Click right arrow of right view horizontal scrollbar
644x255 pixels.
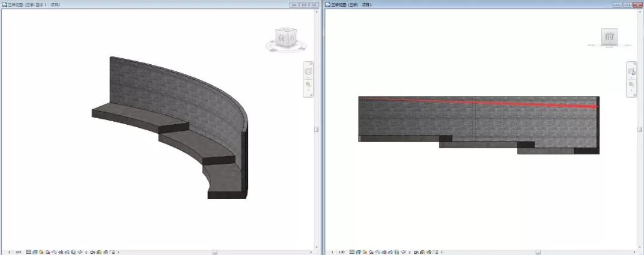(x=636, y=252)
